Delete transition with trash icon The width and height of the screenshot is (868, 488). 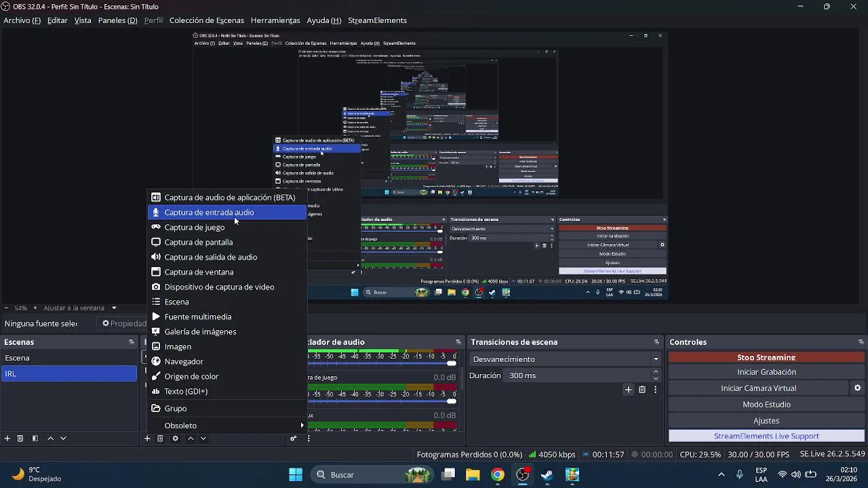tap(642, 390)
